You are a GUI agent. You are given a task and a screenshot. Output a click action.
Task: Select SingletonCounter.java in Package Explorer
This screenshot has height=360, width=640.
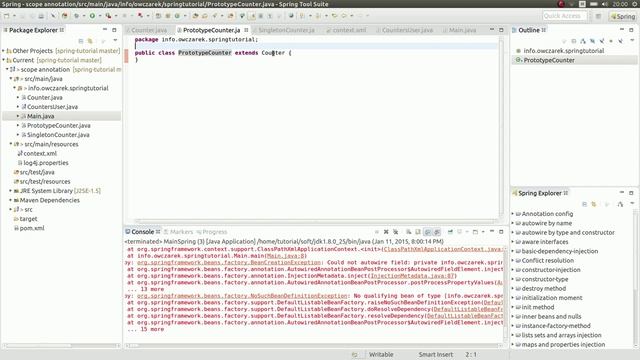point(58,135)
